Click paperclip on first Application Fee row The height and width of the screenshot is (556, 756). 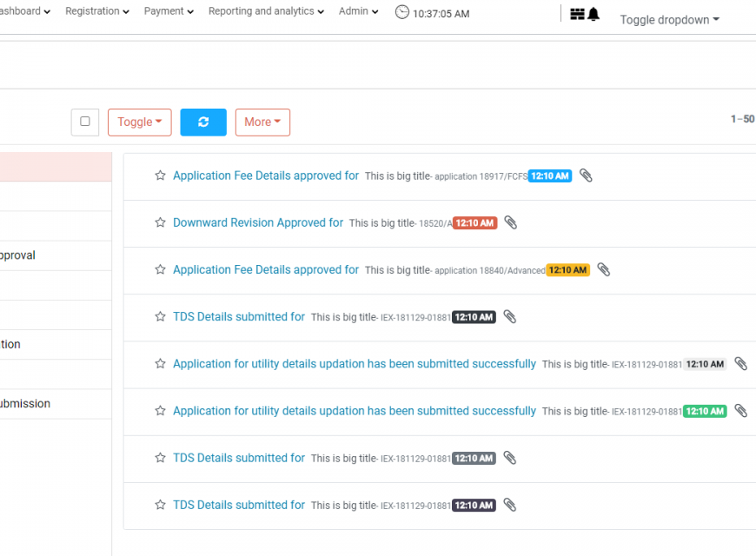[586, 175]
